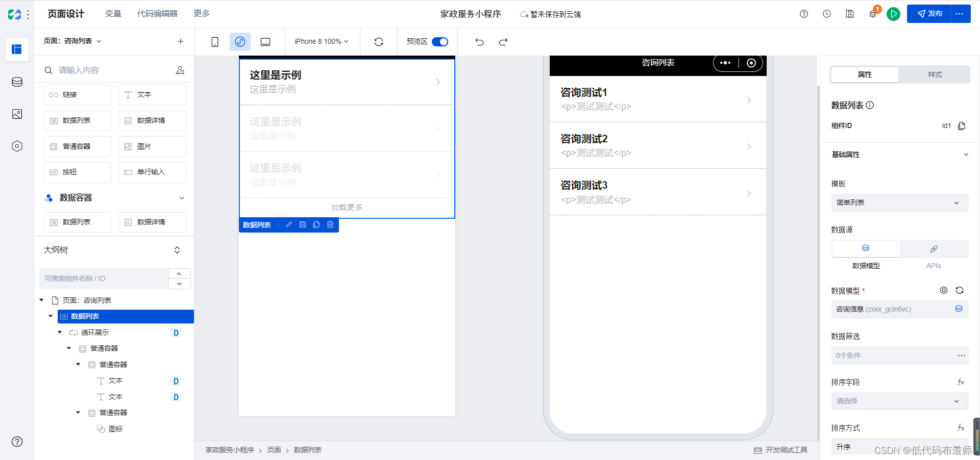The height and width of the screenshot is (460, 980).
Task: Open the help icon at bottom left
Action: [x=17, y=442]
